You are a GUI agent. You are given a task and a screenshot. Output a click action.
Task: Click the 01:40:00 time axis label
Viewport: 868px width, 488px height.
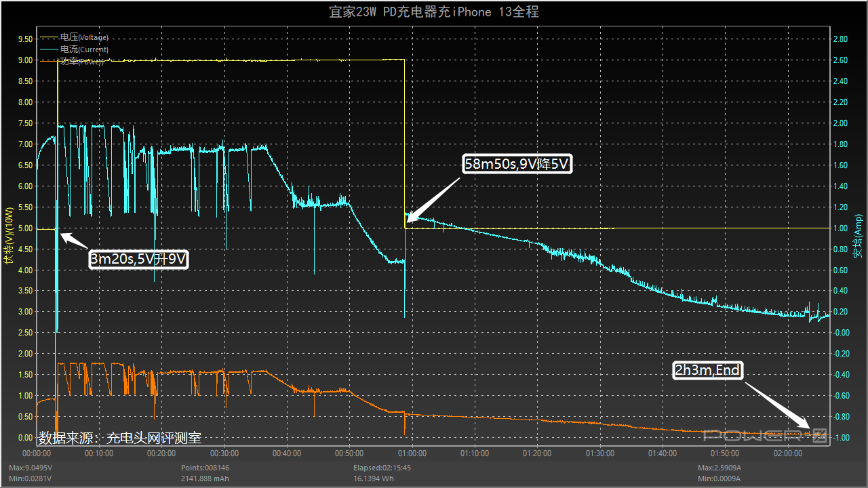(x=663, y=453)
